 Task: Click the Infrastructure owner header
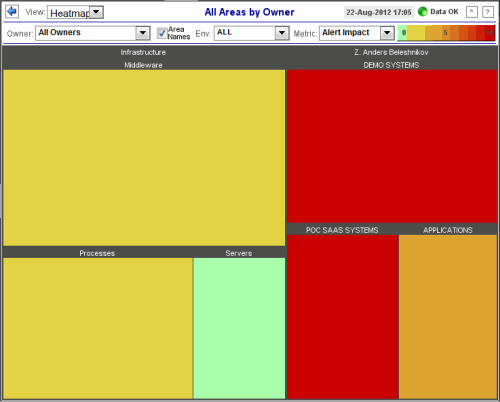coord(143,52)
